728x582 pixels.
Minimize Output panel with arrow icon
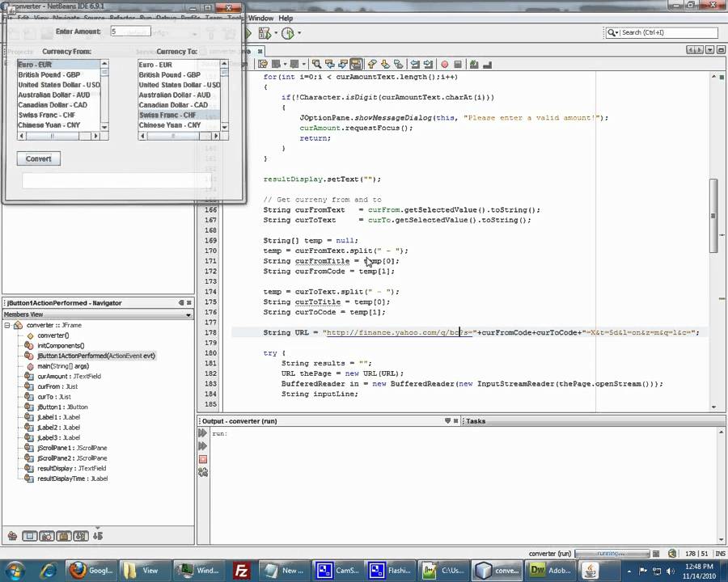pyautogui.click(x=447, y=420)
